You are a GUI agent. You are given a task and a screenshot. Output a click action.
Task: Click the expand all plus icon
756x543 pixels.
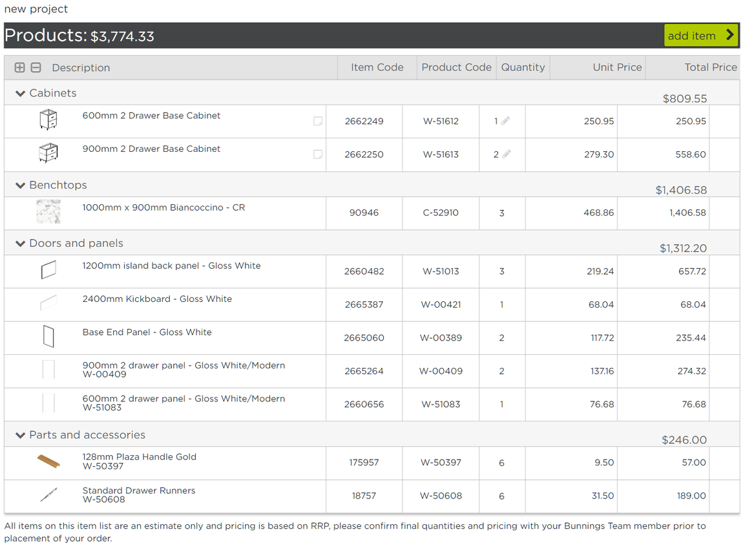click(20, 67)
